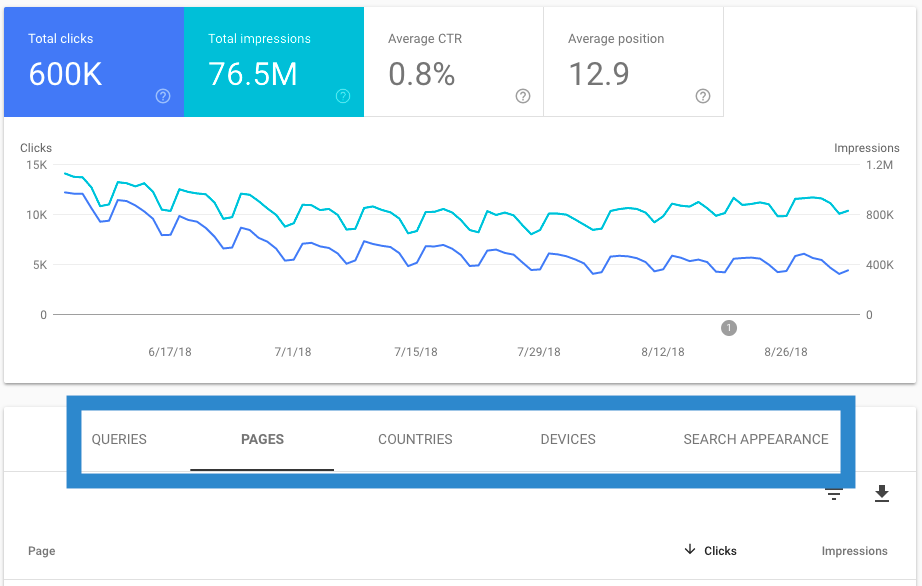Sort table by the Impressions column header
This screenshot has height=586, width=922.
tap(854, 550)
